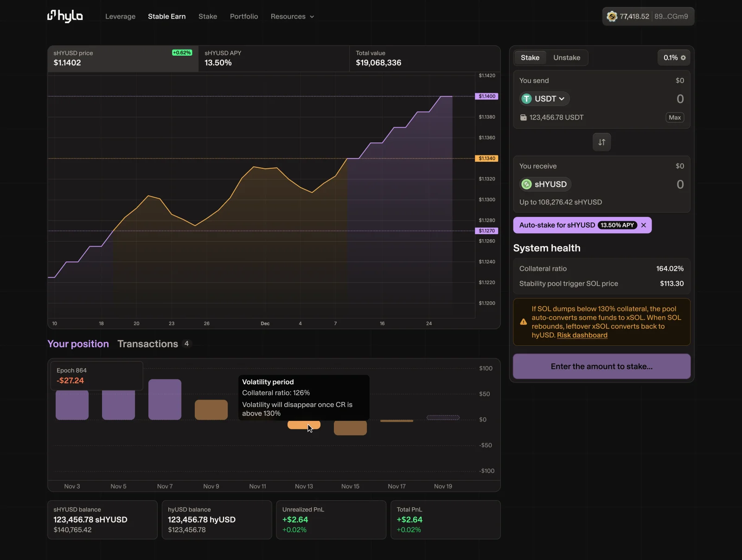Open the Leverage page
This screenshot has height=560, width=742.
click(x=120, y=16)
